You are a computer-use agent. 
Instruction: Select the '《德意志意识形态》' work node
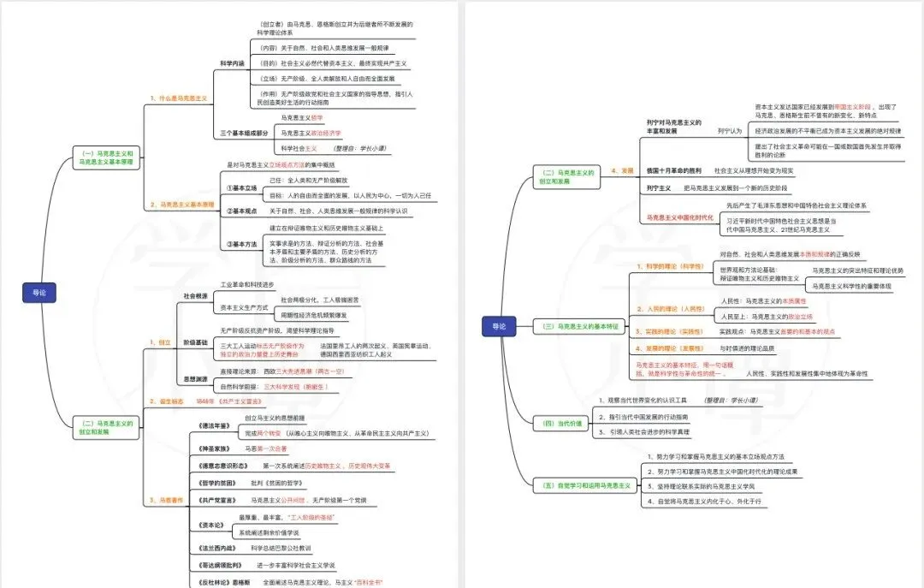(x=222, y=466)
